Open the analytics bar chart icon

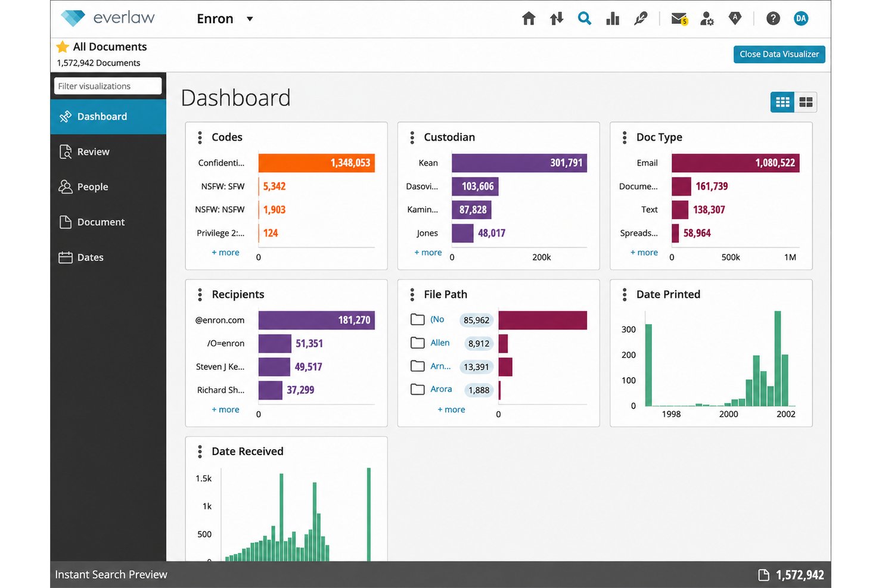pyautogui.click(x=613, y=18)
